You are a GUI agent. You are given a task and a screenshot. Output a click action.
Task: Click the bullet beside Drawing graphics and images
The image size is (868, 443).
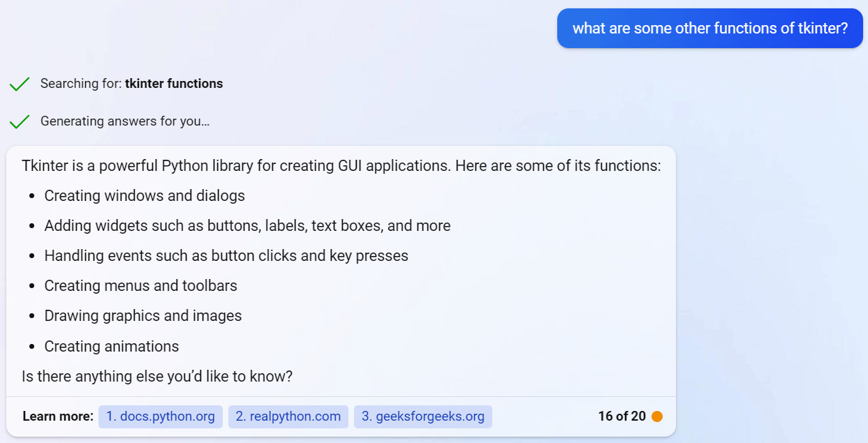(31, 315)
